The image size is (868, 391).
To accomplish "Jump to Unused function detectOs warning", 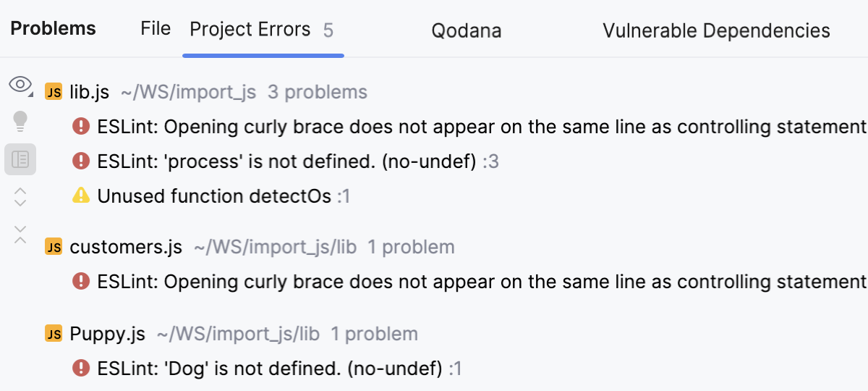I will click(x=214, y=196).
